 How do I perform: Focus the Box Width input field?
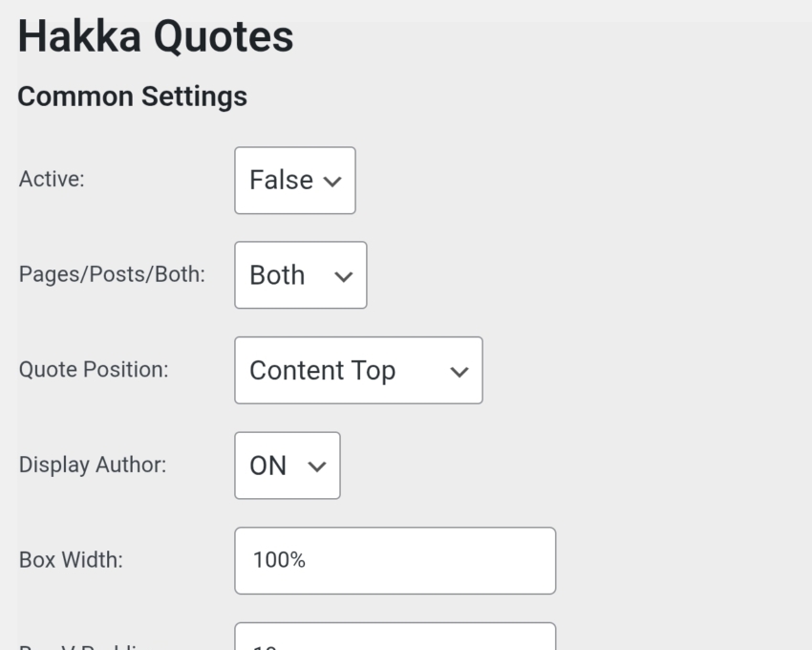395,560
